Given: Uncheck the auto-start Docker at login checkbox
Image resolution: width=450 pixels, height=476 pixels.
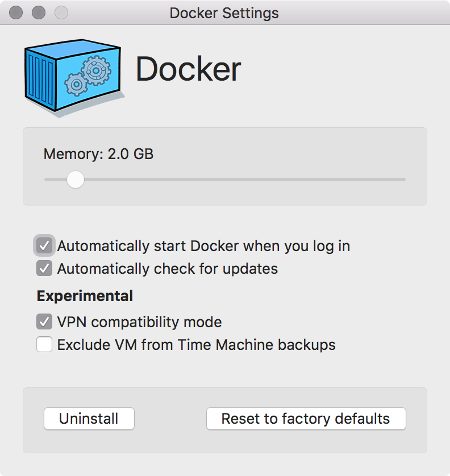Looking at the screenshot, I should click(x=44, y=246).
